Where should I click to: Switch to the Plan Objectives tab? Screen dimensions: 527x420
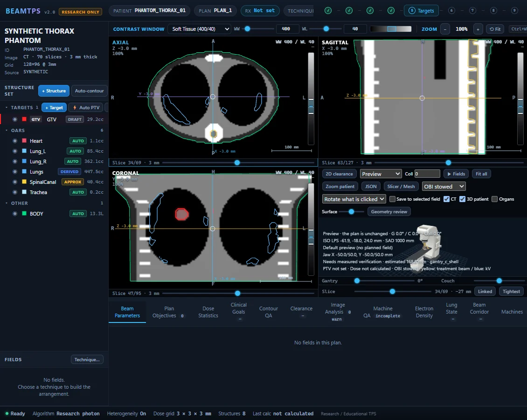[x=168, y=312]
